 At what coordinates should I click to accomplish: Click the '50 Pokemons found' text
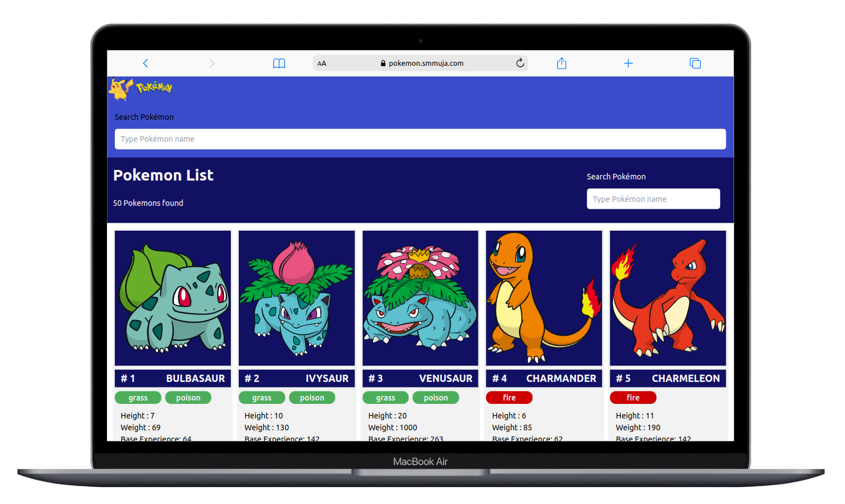pos(148,203)
